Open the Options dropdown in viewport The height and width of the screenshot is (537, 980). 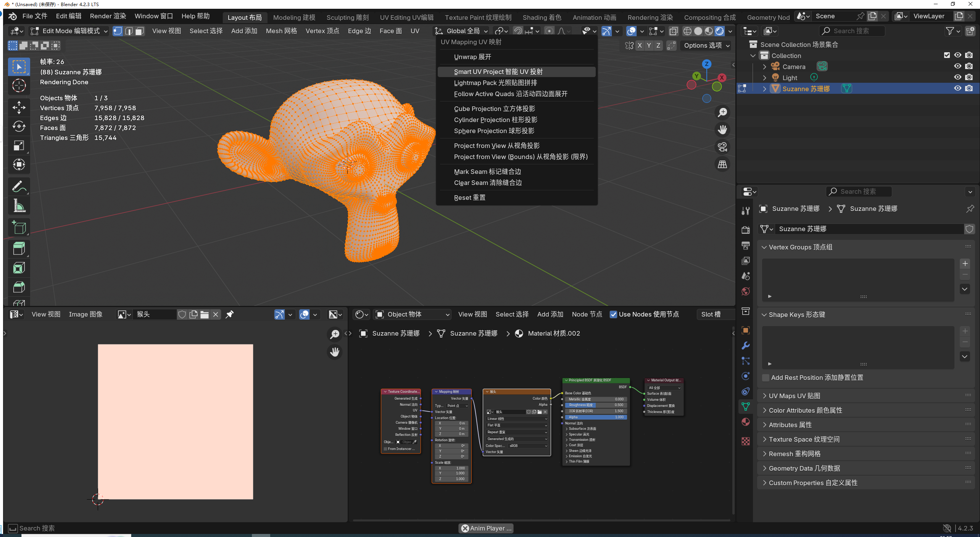pyautogui.click(x=707, y=45)
